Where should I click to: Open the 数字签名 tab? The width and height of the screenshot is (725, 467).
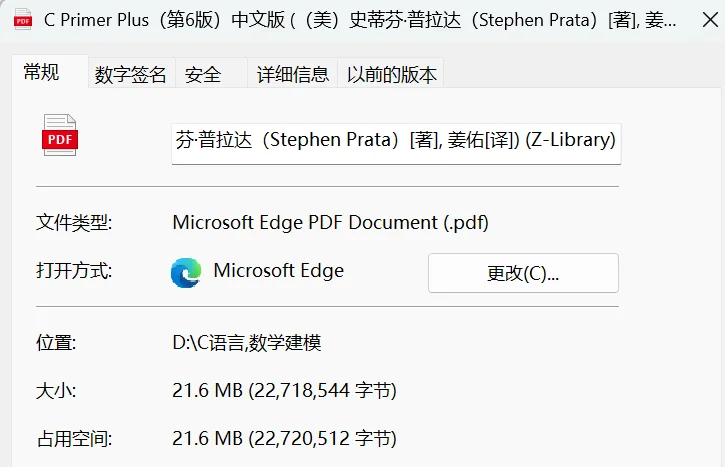tap(131, 74)
